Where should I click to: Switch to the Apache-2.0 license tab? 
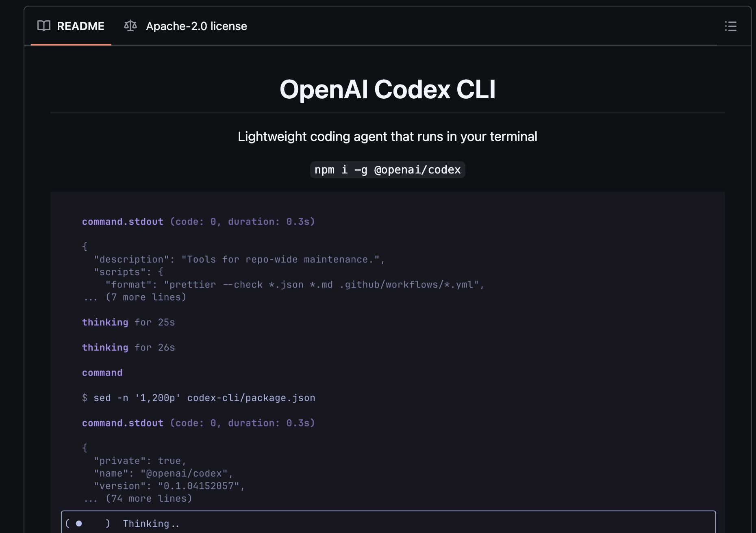186,26
